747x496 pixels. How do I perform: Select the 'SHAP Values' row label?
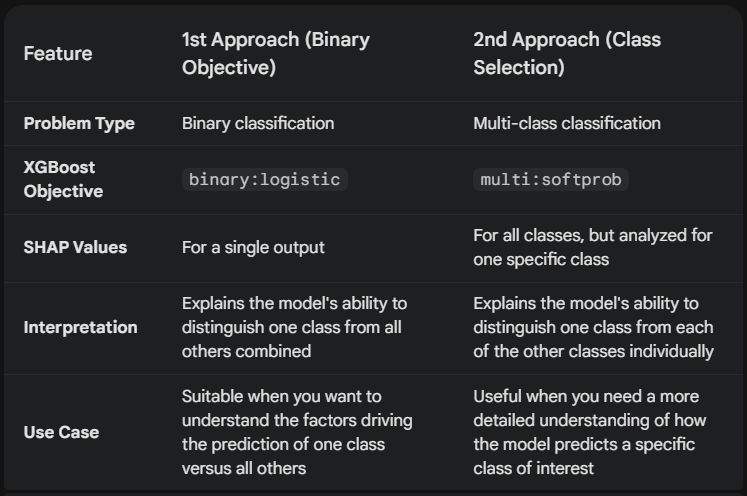75,247
